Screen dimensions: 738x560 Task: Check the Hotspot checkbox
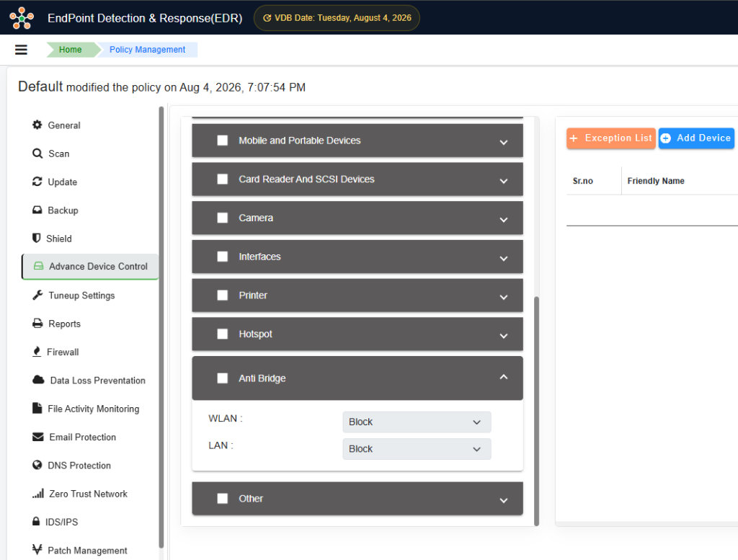click(223, 334)
